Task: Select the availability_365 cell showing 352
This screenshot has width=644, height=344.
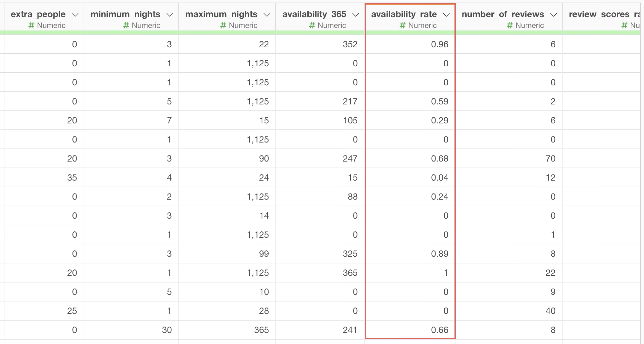Action: 320,44
